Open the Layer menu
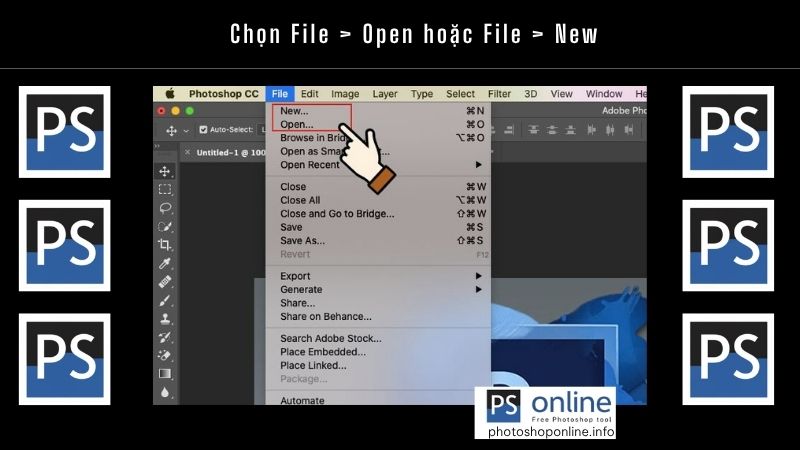 click(385, 94)
